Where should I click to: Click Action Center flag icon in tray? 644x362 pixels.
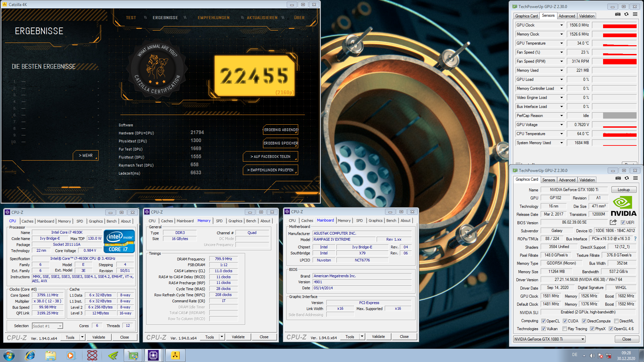(x=600, y=356)
